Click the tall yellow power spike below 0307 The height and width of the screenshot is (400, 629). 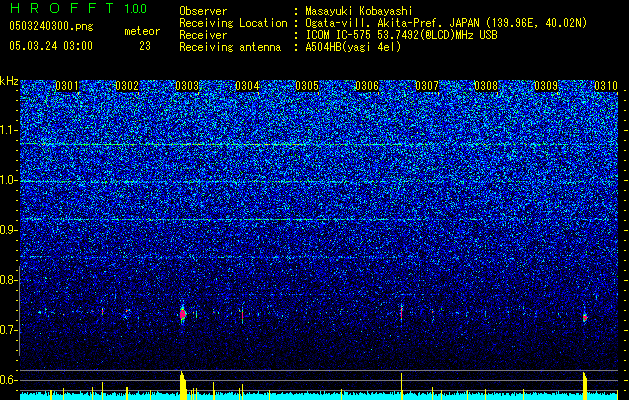(x=401, y=386)
